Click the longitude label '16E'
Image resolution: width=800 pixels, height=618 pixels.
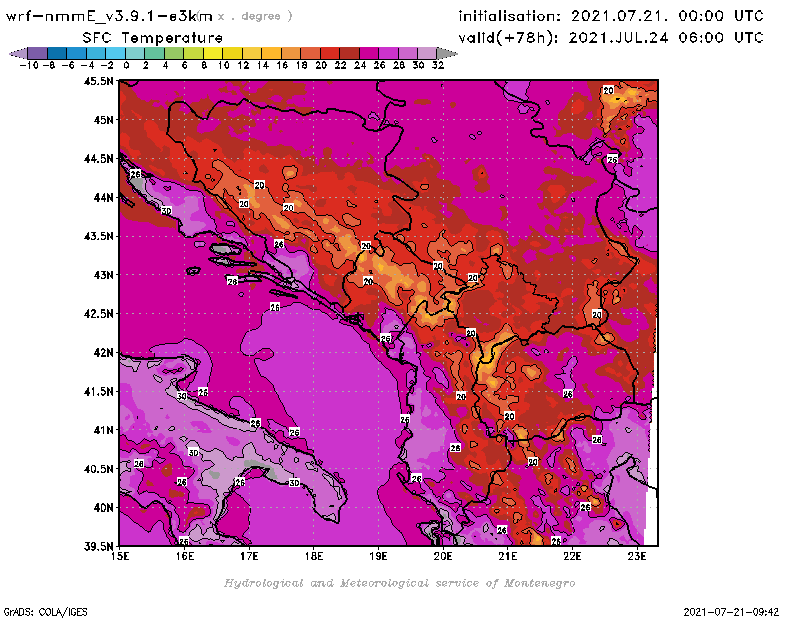click(185, 556)
